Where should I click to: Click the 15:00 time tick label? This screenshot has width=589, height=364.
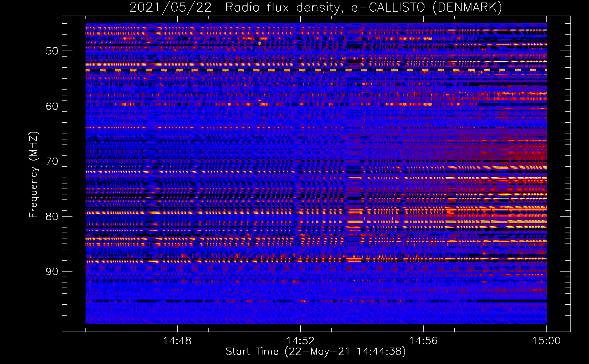[546, 341]
